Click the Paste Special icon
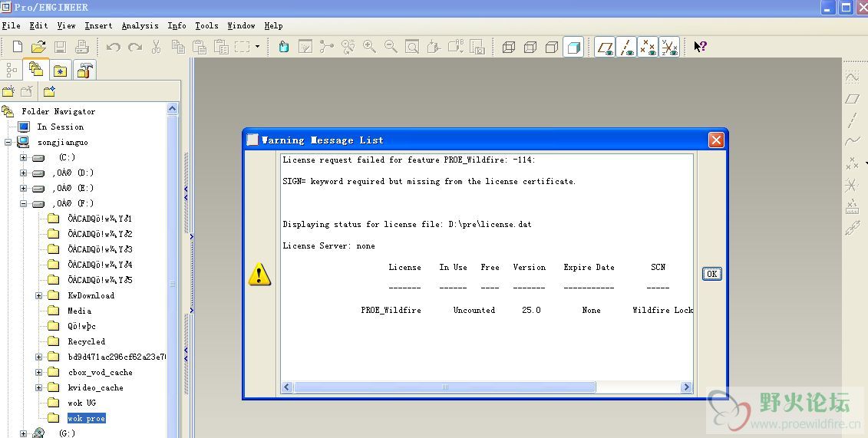Screen dimensions: 868x438 point(222,47)
